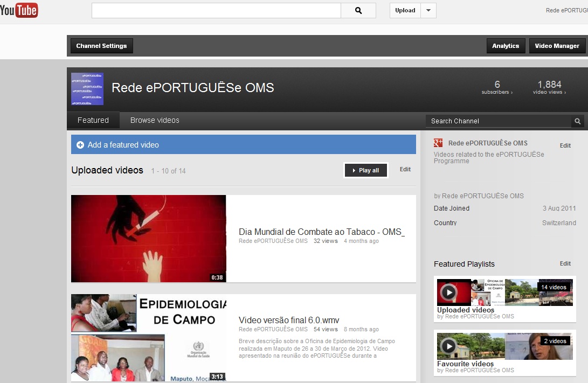Click the plus icon on Add a featured video
588x383 pixels.
(x=80, y=145)
